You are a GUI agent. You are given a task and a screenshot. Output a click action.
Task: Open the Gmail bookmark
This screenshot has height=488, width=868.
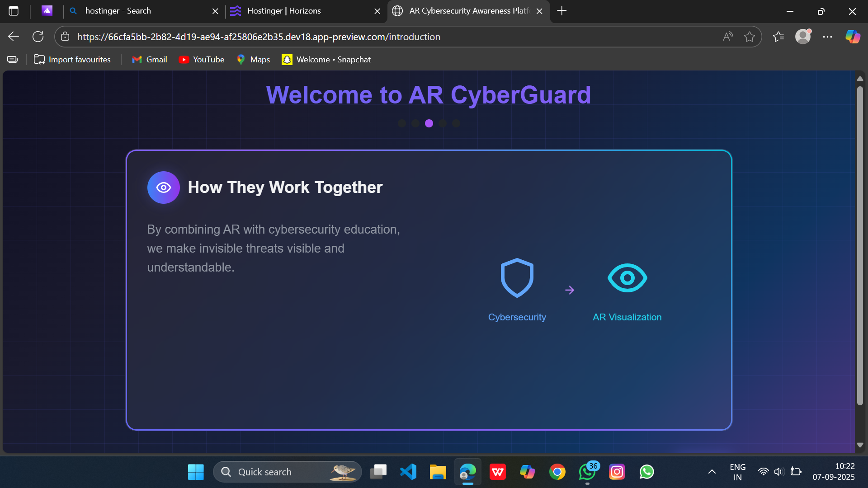(150, 60)
